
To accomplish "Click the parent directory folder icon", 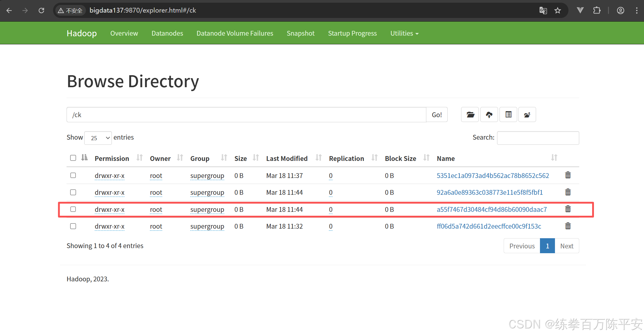I will [x=527, y=115].
